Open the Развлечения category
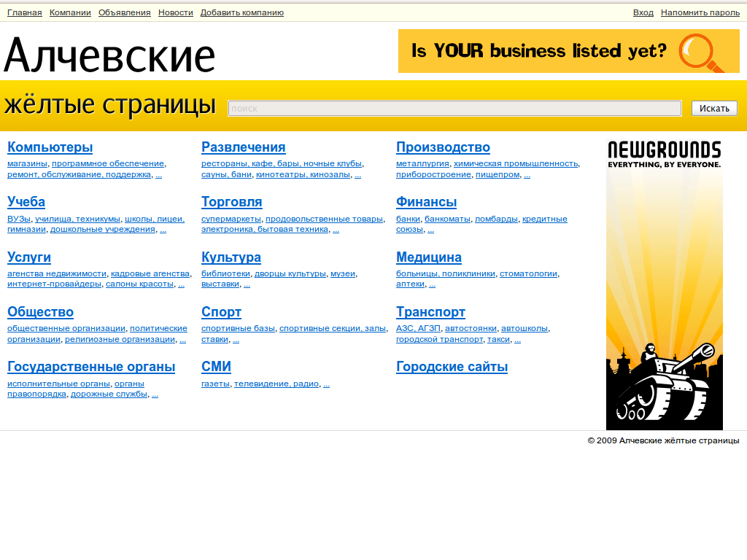 (243, 147)
